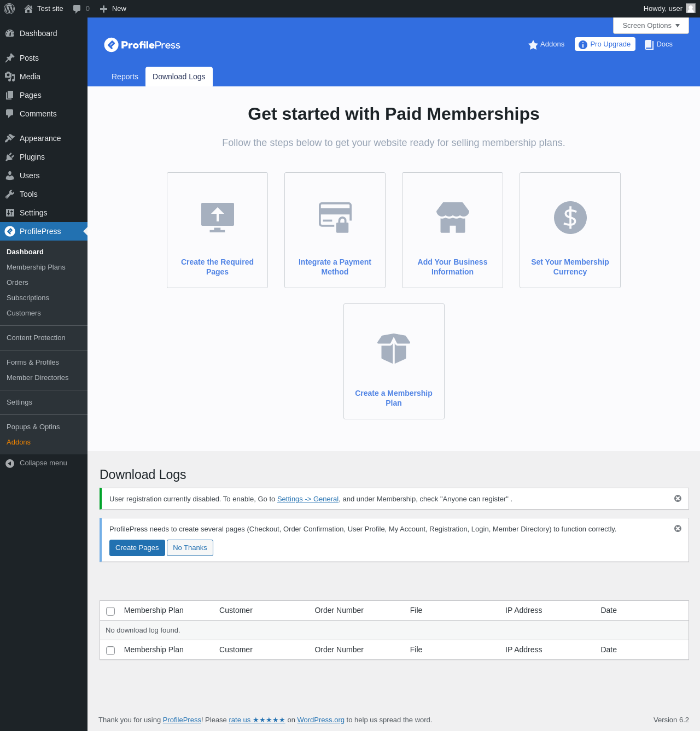Dismiss the user registration disabled notice
Screen dimensions: 700x731
point(678,499)
